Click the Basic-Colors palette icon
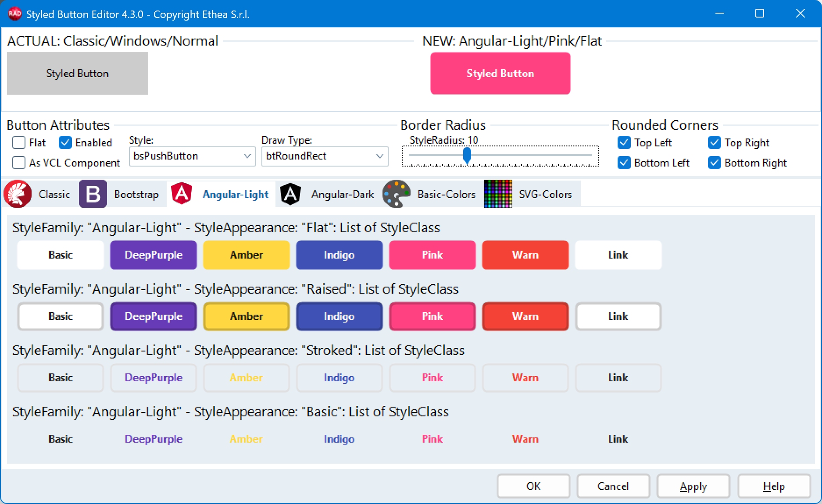The height and width of the screenshot is (504, 822). (397, 194)
